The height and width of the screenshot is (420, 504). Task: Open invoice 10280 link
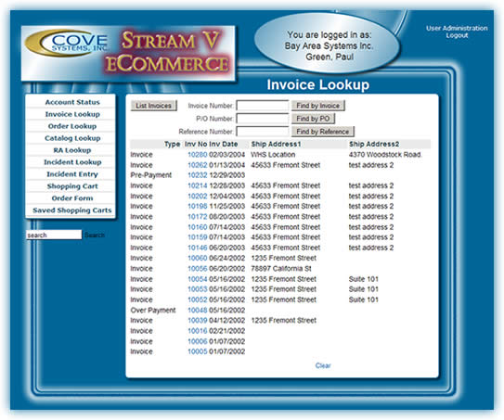(x=198, y=155)
